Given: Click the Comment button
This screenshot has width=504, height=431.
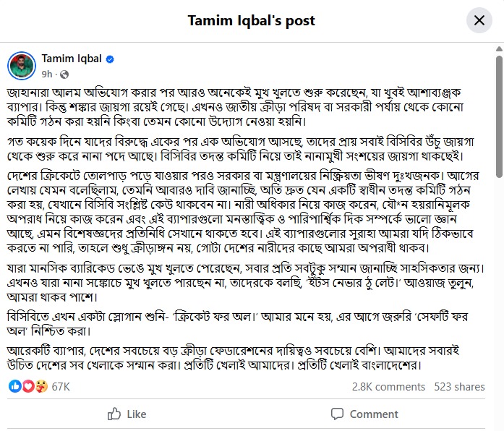Looking at the screenshot, I should click(364, 414).
